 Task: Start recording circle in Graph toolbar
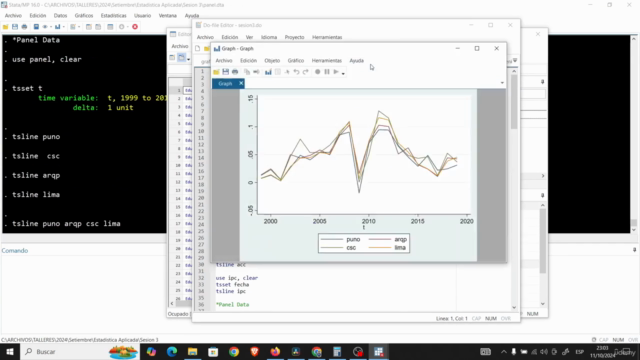click(x=318, y=72)
